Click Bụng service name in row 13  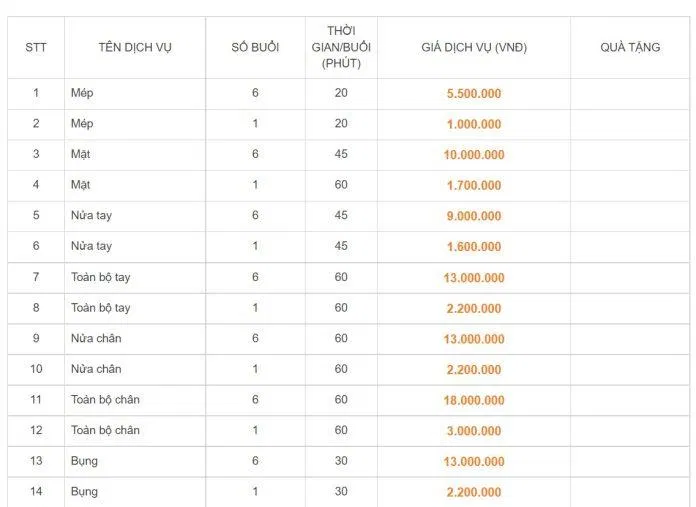84,461
